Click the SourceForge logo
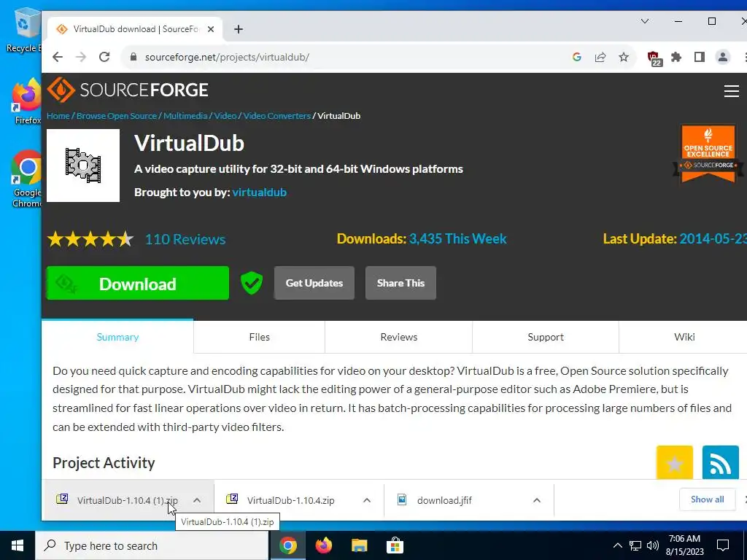Image resolution: width=747 pixels, height=560 pixels. tap(128, 90)
